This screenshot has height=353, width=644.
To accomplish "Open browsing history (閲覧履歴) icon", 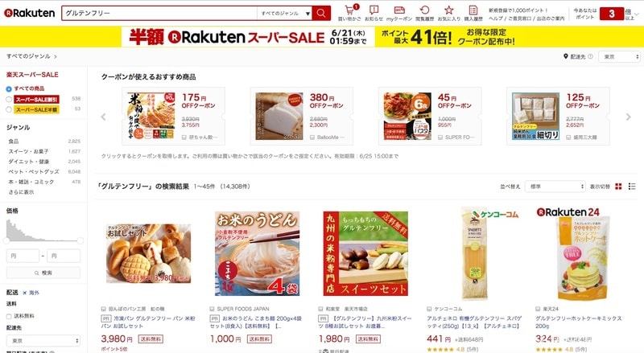I will 425,10.
